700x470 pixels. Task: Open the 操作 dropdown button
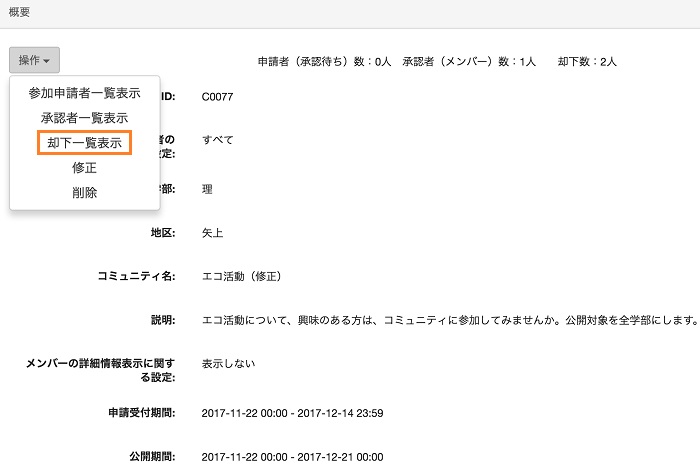(x=35, y=60)
